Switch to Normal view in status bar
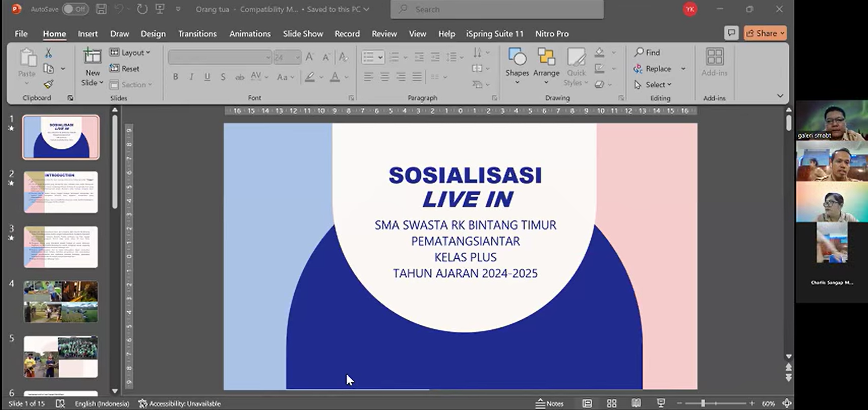 587,403
